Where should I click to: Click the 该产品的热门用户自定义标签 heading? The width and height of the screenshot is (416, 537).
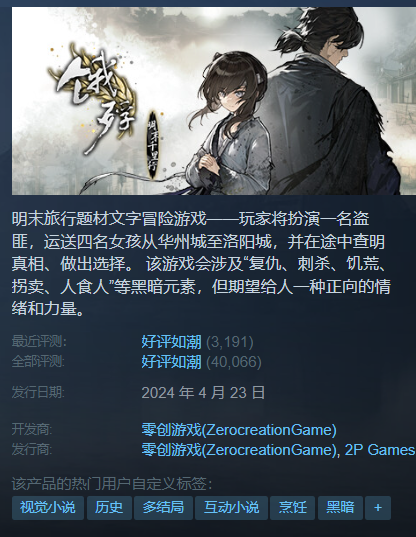coord(112,484)
